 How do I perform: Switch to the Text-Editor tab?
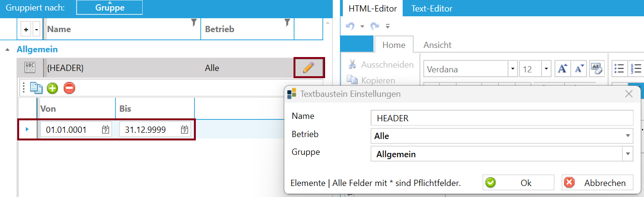pyautogui.click(x=432, y=8)
